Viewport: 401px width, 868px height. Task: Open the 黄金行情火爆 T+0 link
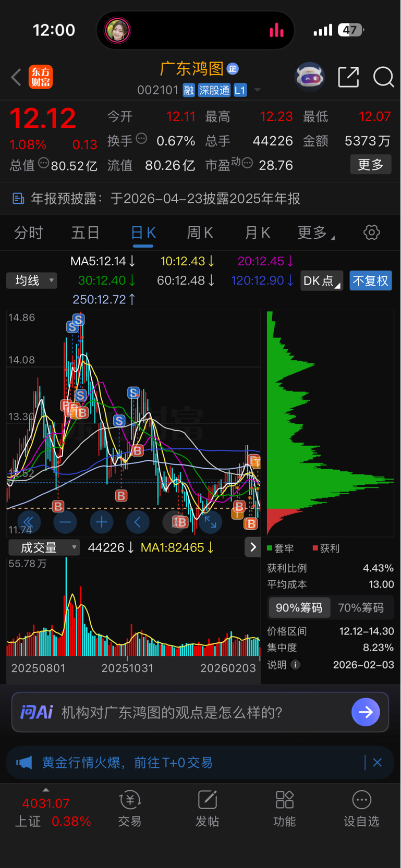127,763
